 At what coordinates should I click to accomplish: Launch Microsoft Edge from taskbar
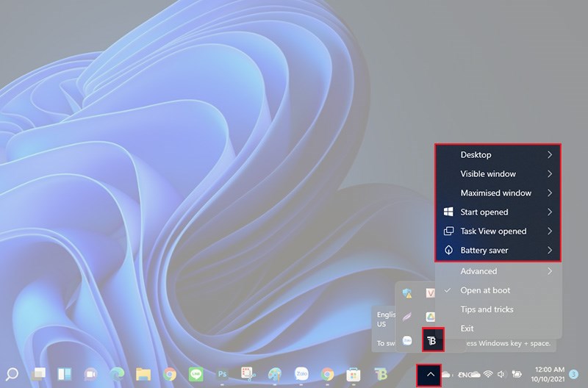pyautogui.click(x=117, y=374)
